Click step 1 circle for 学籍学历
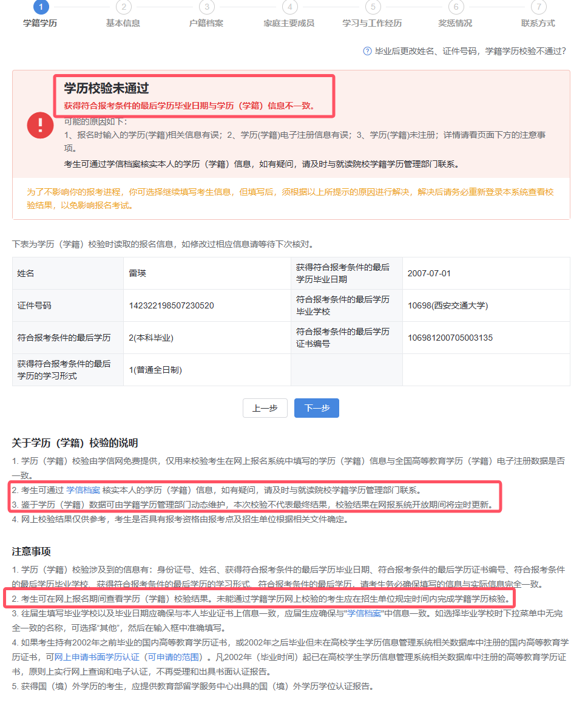 pos(41,6)
